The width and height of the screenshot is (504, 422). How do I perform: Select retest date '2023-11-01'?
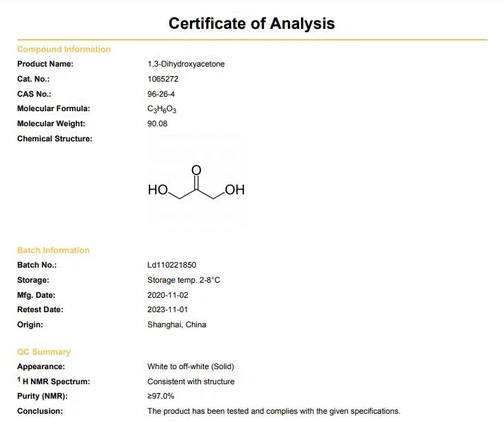tap(168, 310)
